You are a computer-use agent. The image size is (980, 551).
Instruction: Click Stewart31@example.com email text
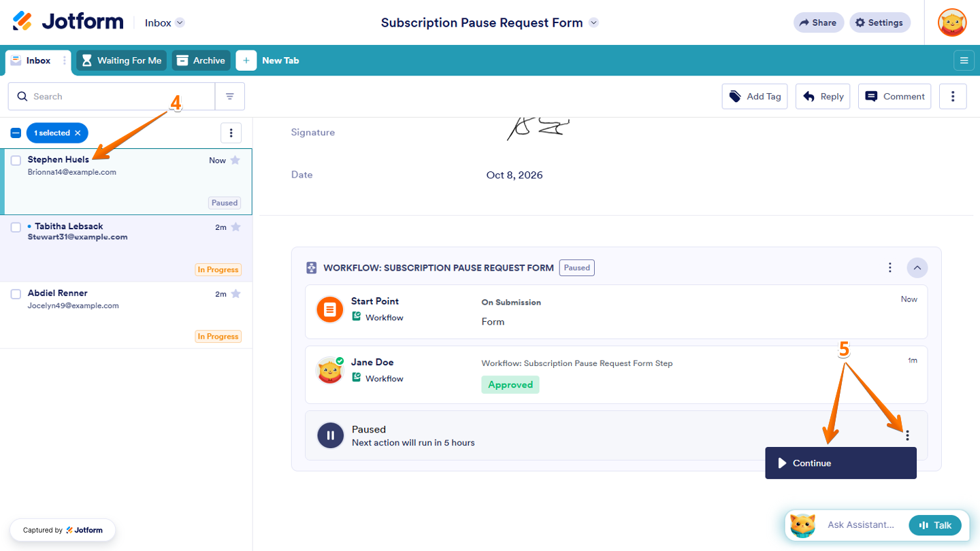78,237
